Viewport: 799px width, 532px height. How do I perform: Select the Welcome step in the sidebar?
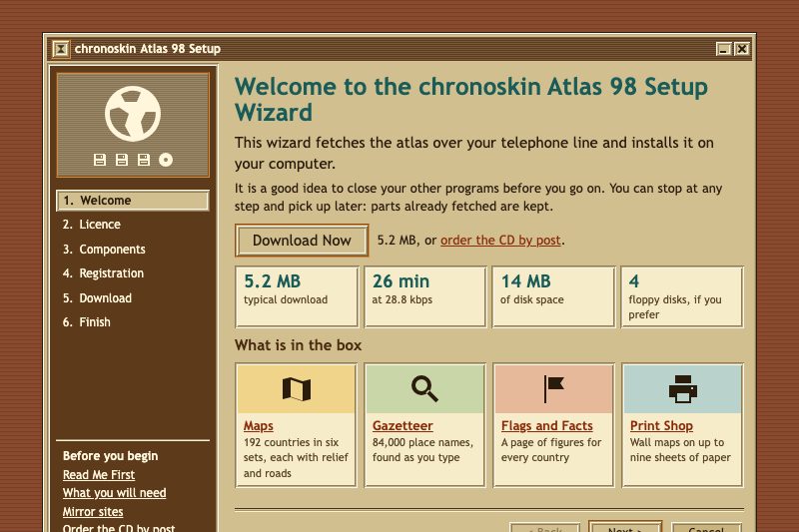click(x=133, y=201)
